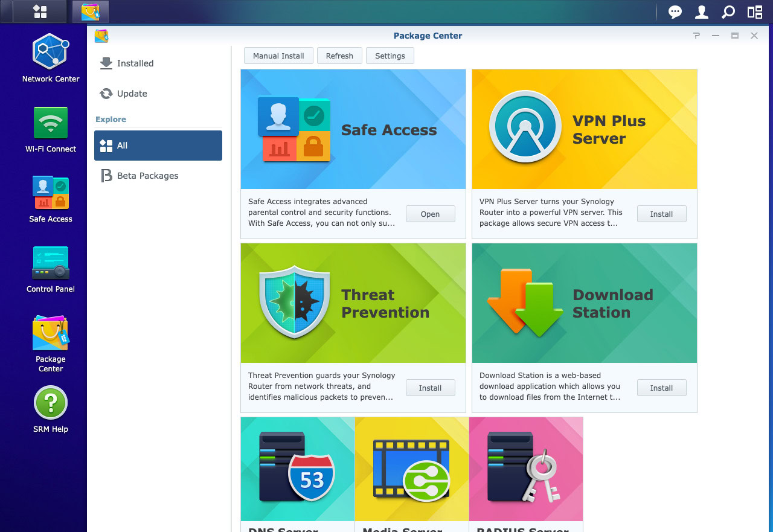Image resolution: width=773 pixels, height=532 pixels.
Task: Open the installed Safe Access package
Action: (430, 214)
